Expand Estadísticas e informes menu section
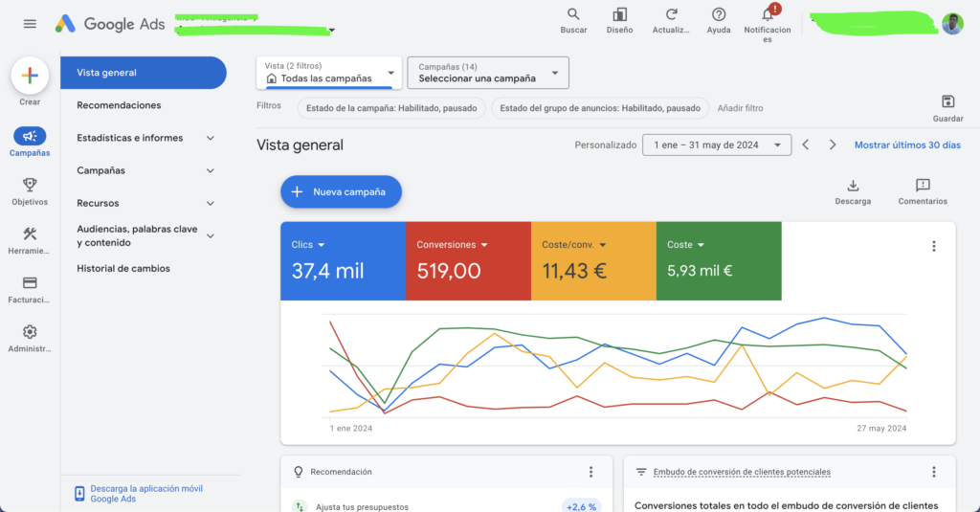 pos(144,138)
